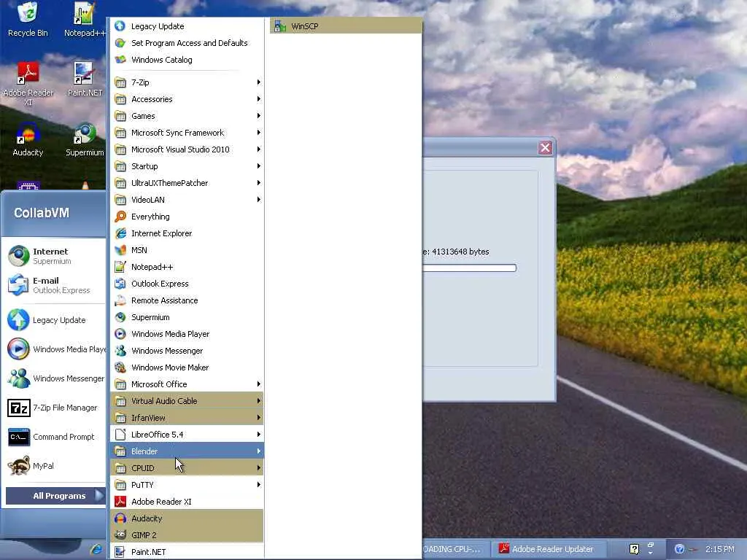The image size is (747, 560).
Task: Open the Audacity desktop icon
Action: click(x=28, y=139)
